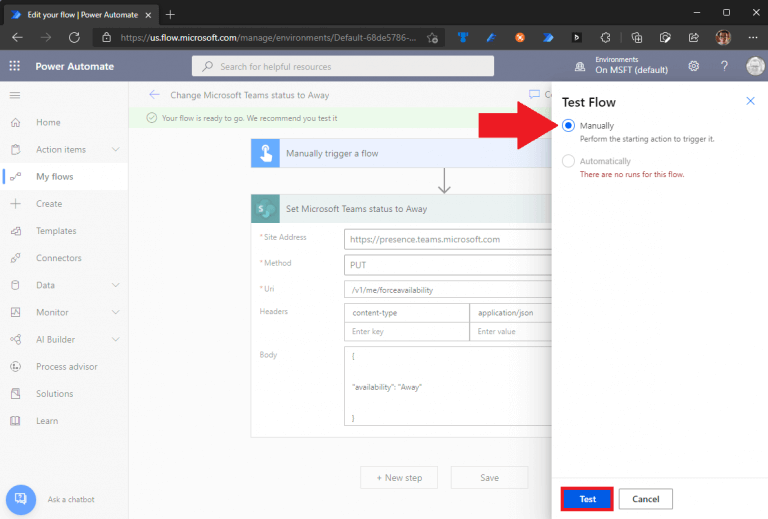
Task: Click the New step button
Action: pos(399,477)
